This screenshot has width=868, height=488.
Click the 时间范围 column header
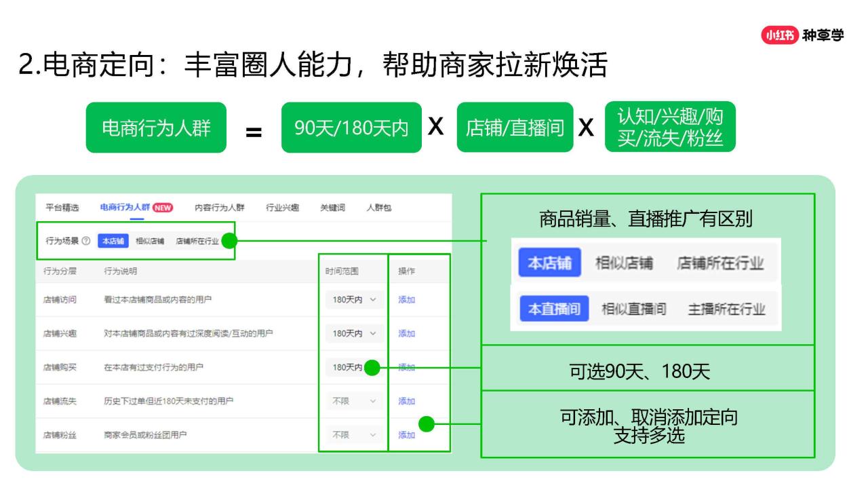342,271
